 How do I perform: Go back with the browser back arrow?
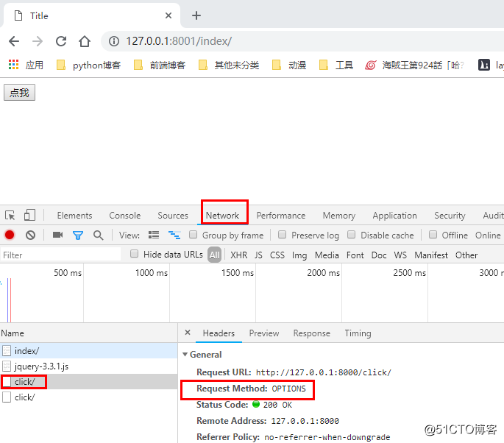tap(14, 41)
